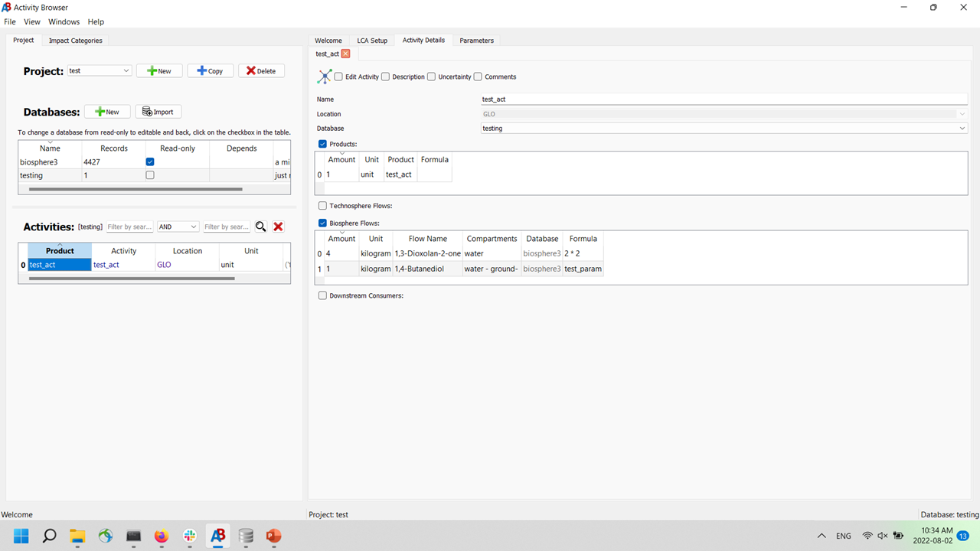The width and height of the screenshot is (980, 551).
Task: Toggle testing database read-only checkbox
Action: [150, 175]
